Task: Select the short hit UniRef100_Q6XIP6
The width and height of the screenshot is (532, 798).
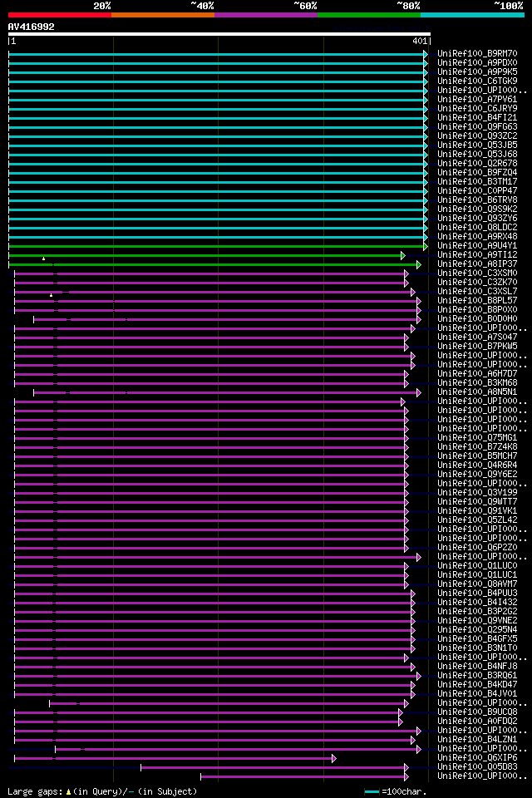Action: pyautogui.click(x=477, y=759)
